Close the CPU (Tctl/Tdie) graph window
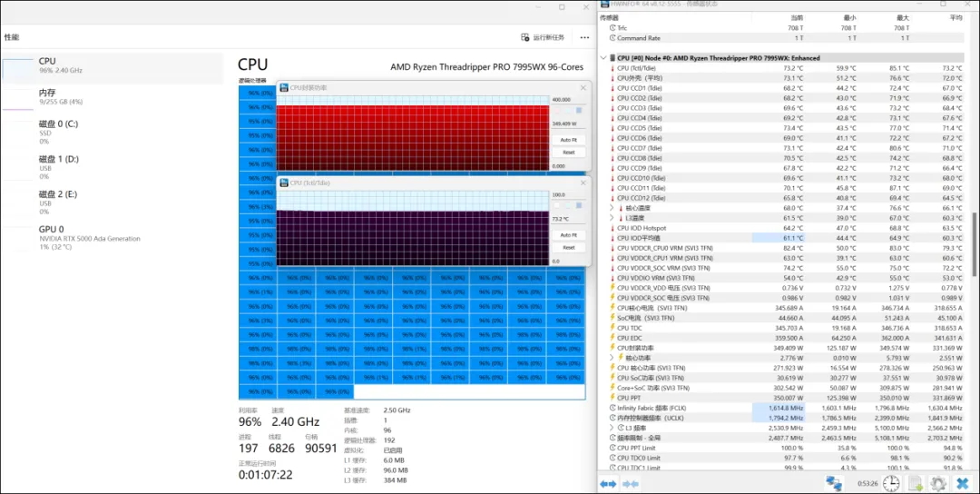This screenshot has height=494, width=980. point(583,183)
